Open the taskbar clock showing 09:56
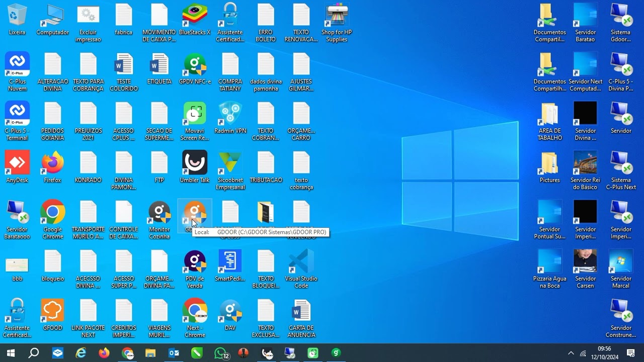The height and width of the screenshot is (362, 644). tap(604, 353)
